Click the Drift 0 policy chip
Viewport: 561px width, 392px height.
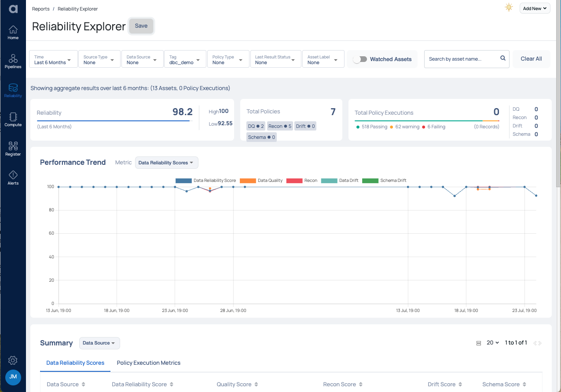[305, 126]
